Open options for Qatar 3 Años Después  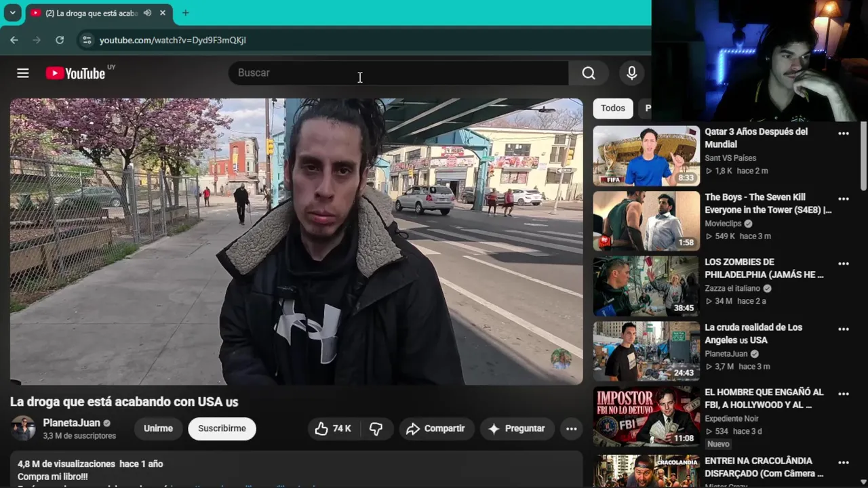[x=844, y=134]
